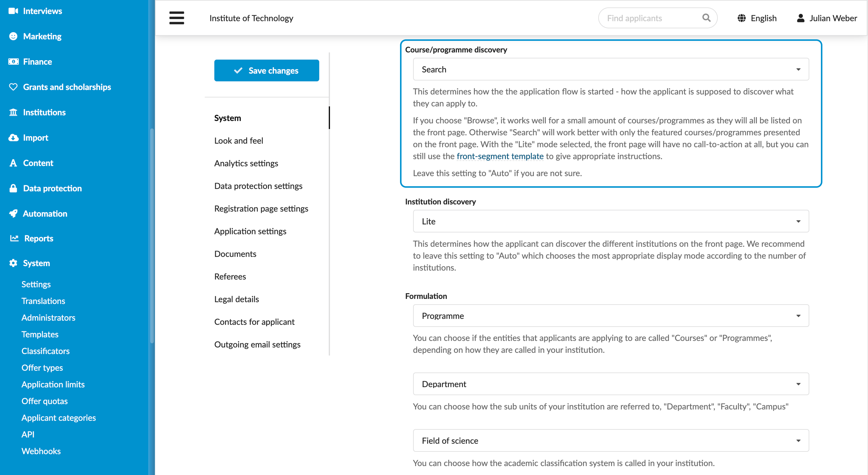Click the search magnifier icon

(x=706, y=18)
